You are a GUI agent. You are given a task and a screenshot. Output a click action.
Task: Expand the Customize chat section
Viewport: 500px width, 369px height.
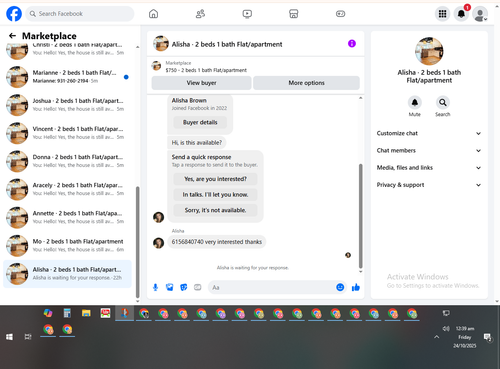click(x=429, y=133)
